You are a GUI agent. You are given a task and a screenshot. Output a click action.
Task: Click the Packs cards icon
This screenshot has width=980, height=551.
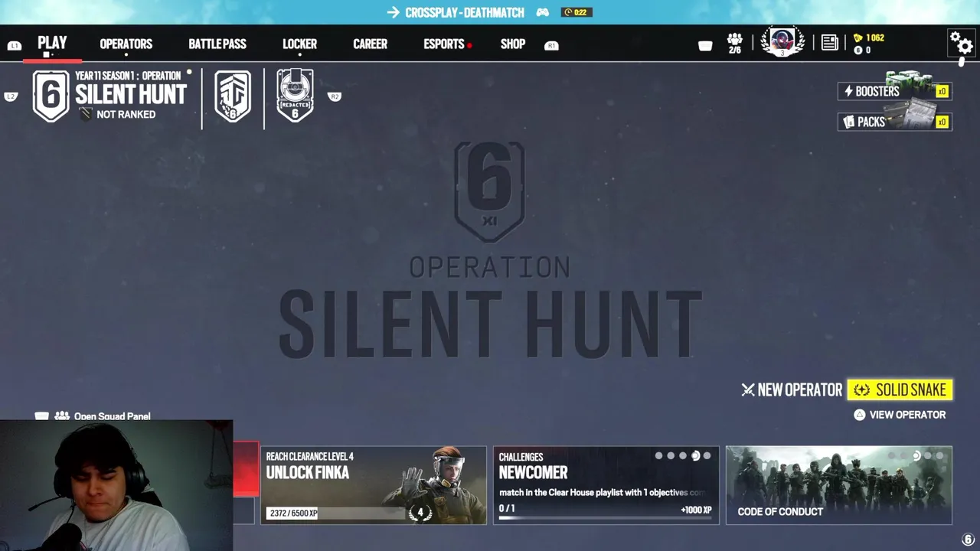coord(848,122)
